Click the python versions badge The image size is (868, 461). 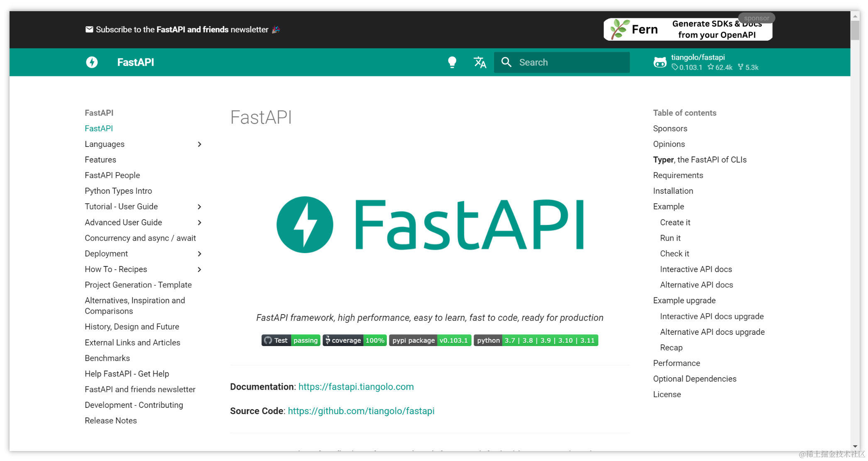coord(535,340)
